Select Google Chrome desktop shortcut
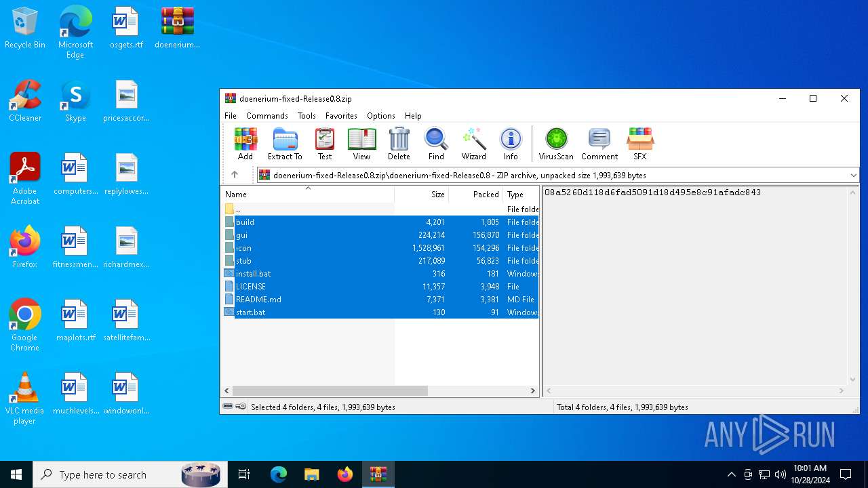Image resolution: width=868 pixels, height=488 pixels. 25,325
